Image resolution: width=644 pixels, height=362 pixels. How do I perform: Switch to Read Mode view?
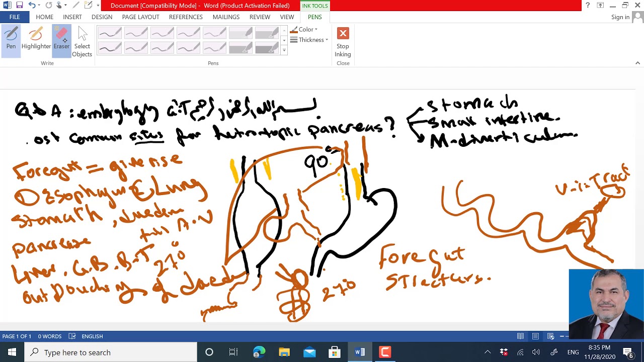pos(520,336)
